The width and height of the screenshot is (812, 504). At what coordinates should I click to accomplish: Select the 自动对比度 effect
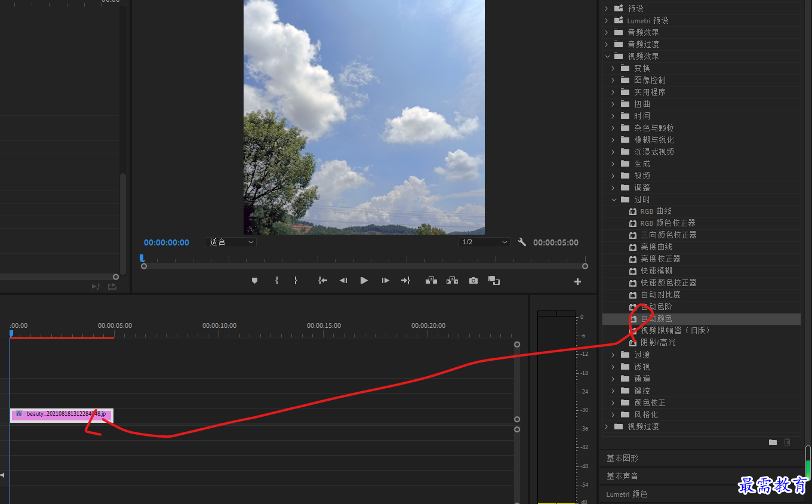coord(660,294)
